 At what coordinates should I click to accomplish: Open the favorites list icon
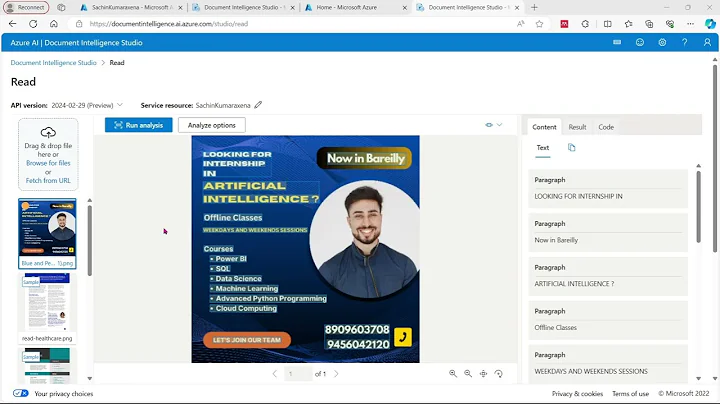pos(628,24)
